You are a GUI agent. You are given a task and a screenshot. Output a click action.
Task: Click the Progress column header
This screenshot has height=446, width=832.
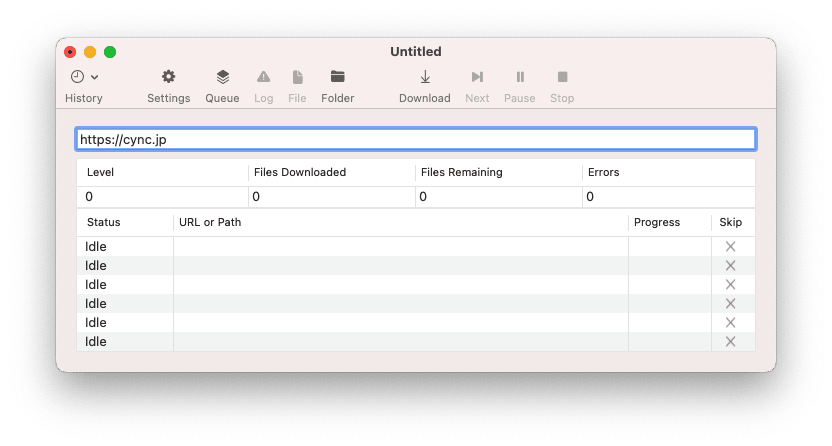coord(656,222)
